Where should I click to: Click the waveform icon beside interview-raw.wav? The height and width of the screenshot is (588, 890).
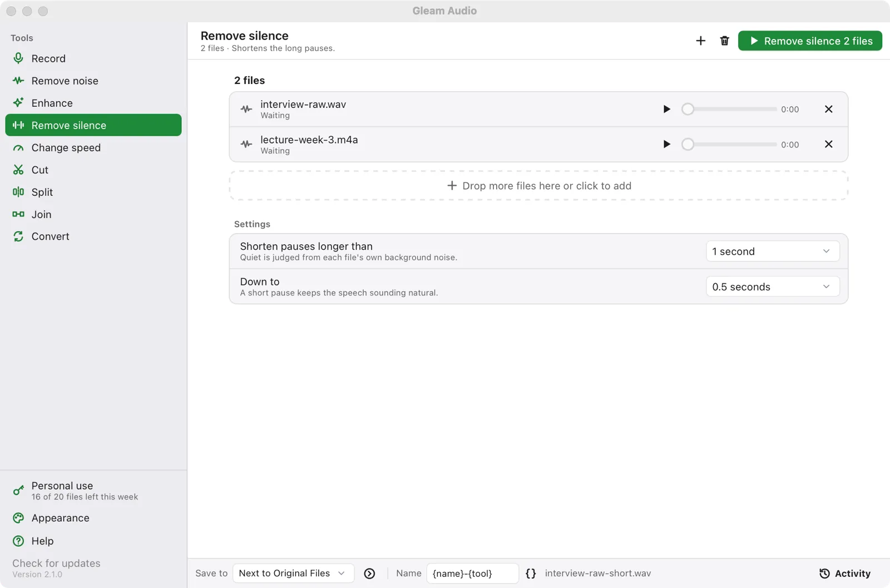246,109
